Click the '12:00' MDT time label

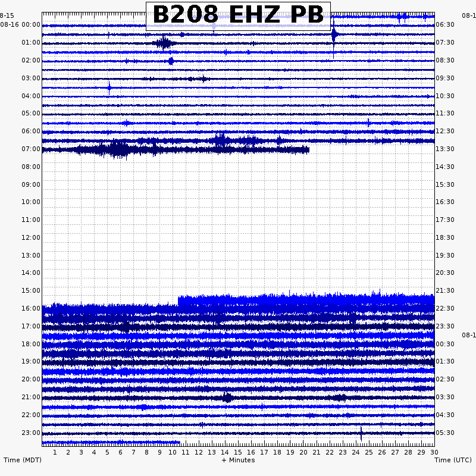(x=31, y=237)
